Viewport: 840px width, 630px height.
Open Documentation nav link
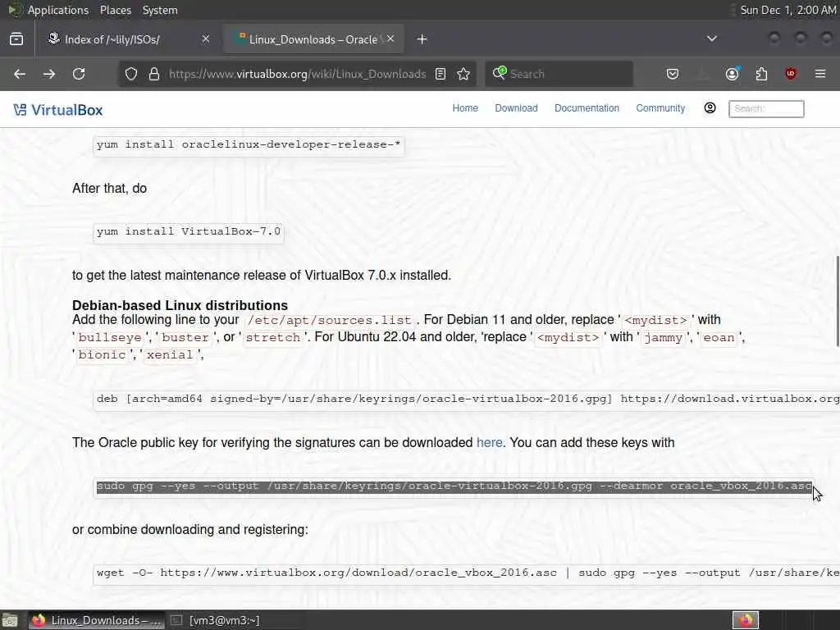coord(587,108)
